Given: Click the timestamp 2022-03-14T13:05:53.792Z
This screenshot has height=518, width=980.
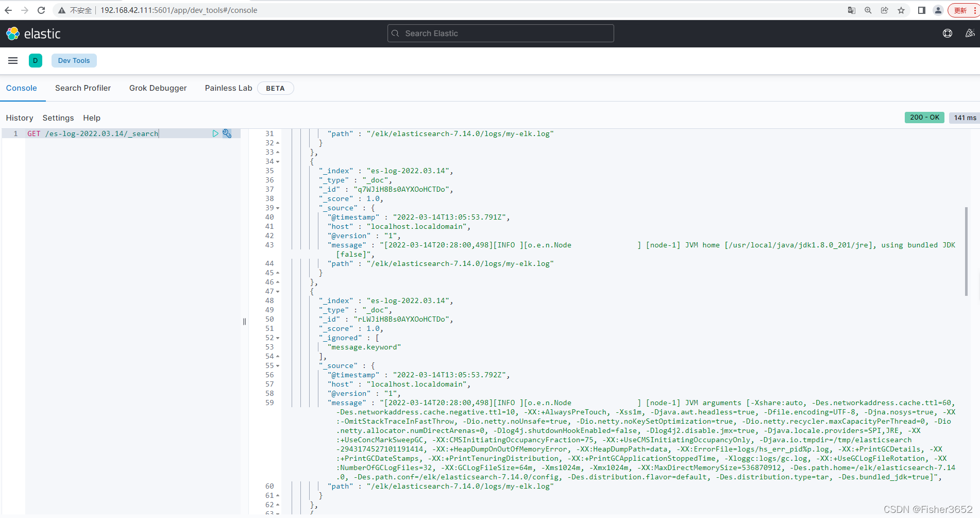Looking at the screenshot, I should tap(449, 375).
